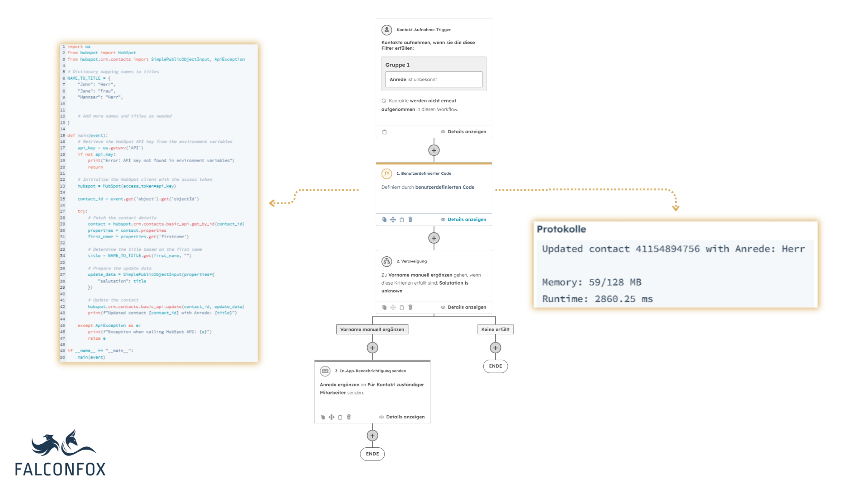Click code line 'import os'

pyautogui.click(x=79, y=47)
